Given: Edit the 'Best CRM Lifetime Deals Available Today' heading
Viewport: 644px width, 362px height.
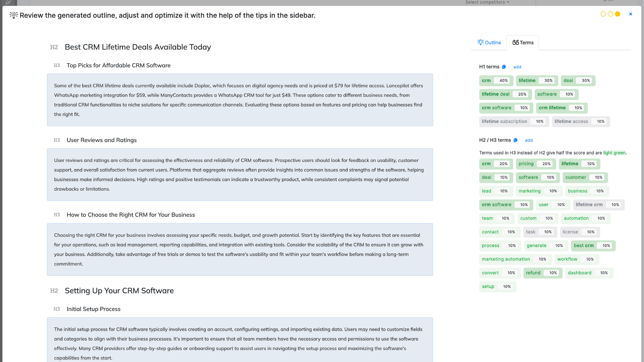Looking at the screenshot, I should click(x=138, y=47).
